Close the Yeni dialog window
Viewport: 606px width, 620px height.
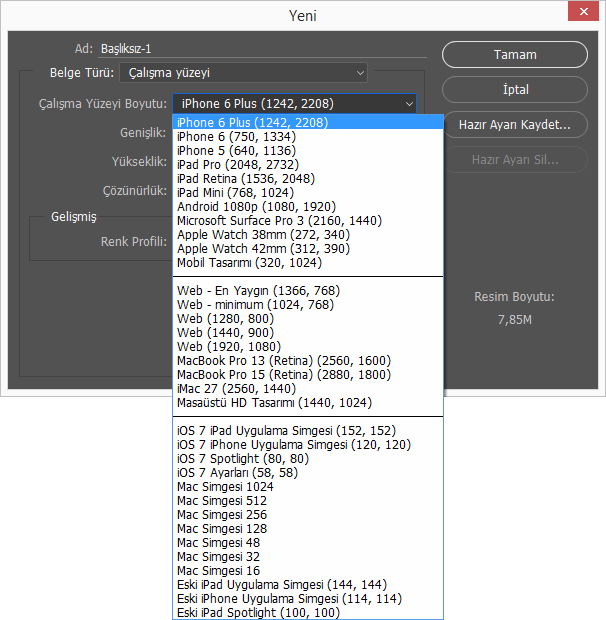tap(583, 11)
